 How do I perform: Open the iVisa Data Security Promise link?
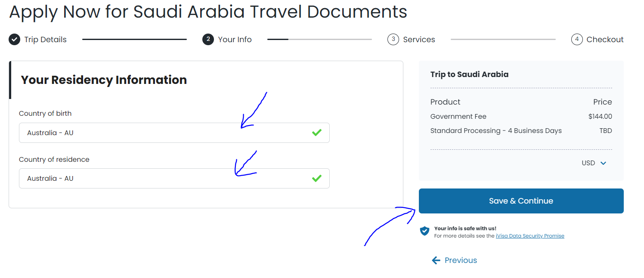pyautogui.click(x=530, y=235)
